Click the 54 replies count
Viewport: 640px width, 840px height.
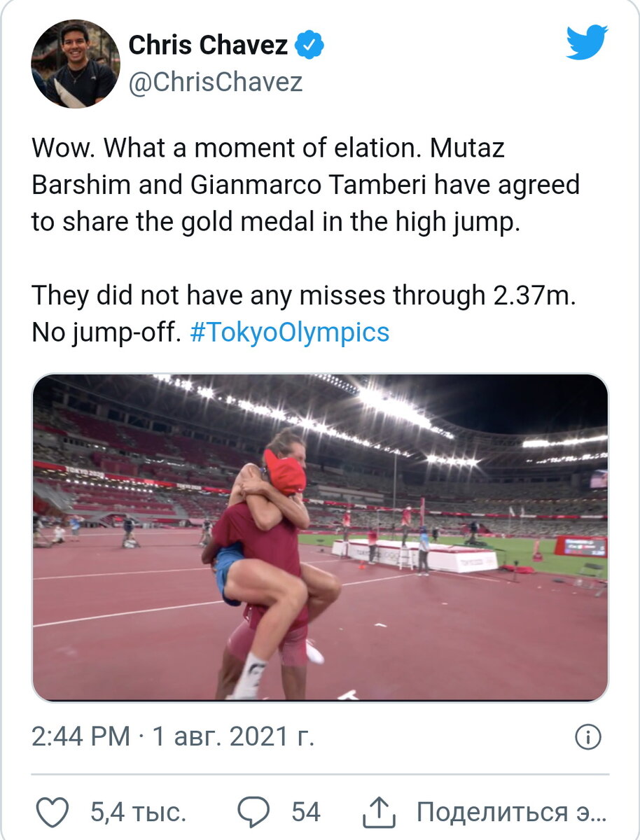[x=306, y=812]
